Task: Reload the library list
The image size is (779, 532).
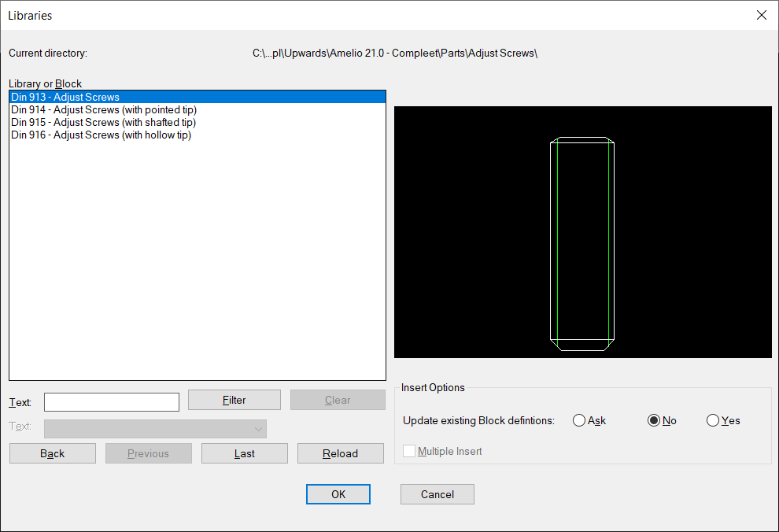Action: (x=340, y=453)
